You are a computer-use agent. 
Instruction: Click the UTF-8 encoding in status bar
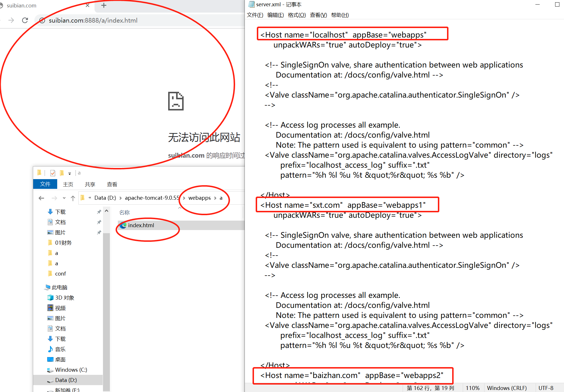click(x=546, y=388)
